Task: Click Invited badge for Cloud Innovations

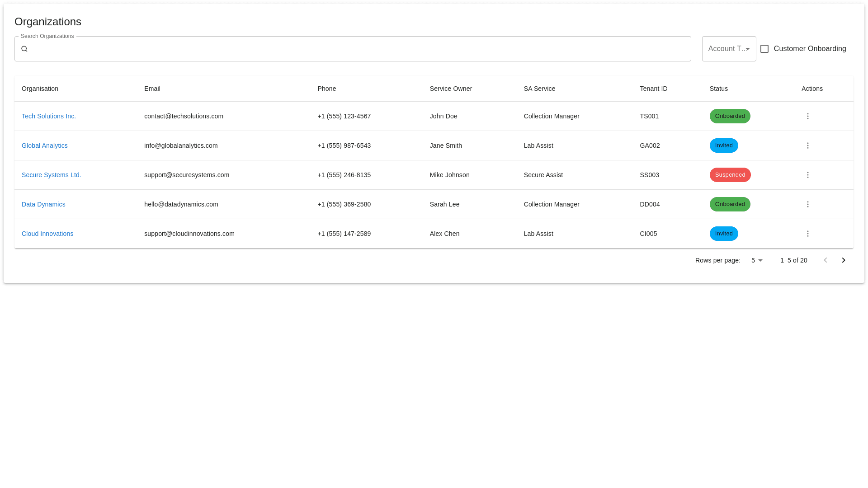Action: [723, 234]
